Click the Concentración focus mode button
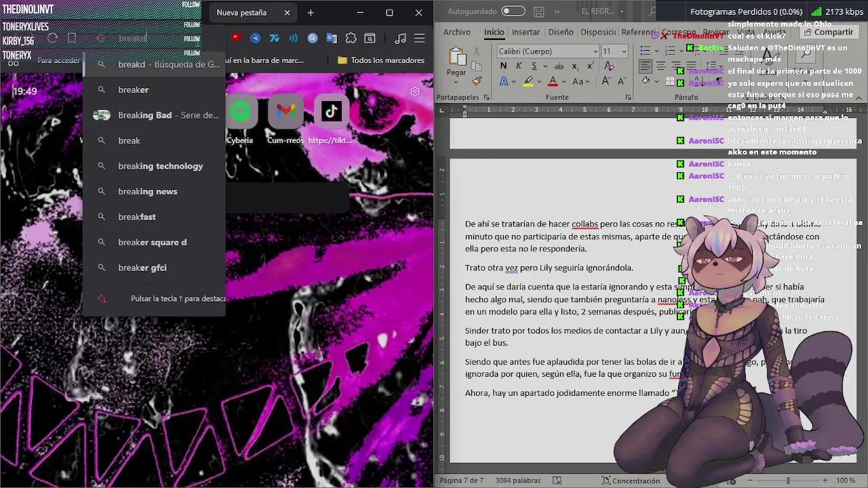The image size is (868, 488). pos(631,481)
